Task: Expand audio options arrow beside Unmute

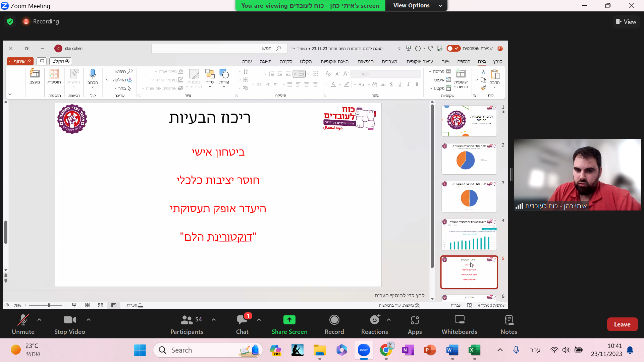Action: (x=39, y=320)
